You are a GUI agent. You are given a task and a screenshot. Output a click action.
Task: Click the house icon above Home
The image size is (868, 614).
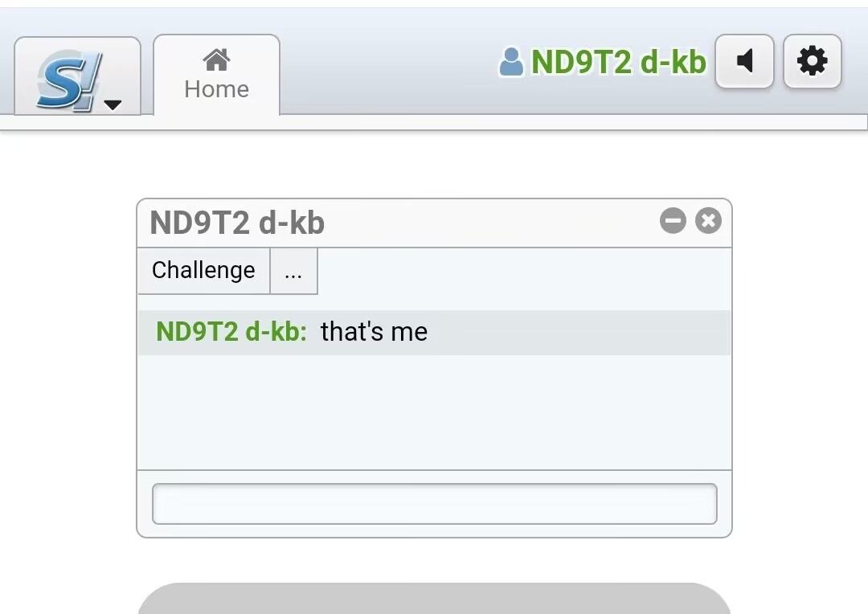[x=216, y=59]
